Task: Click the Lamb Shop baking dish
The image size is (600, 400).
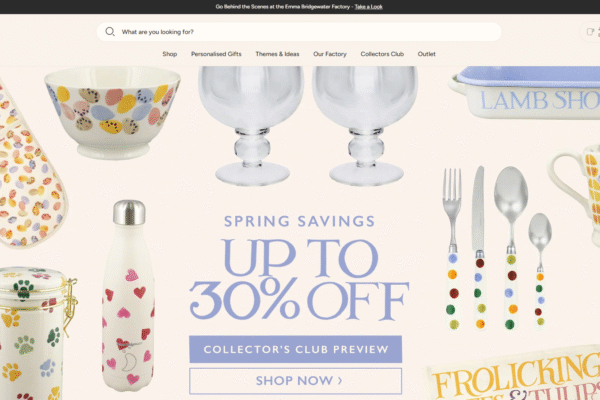Action: coord(526,93)
